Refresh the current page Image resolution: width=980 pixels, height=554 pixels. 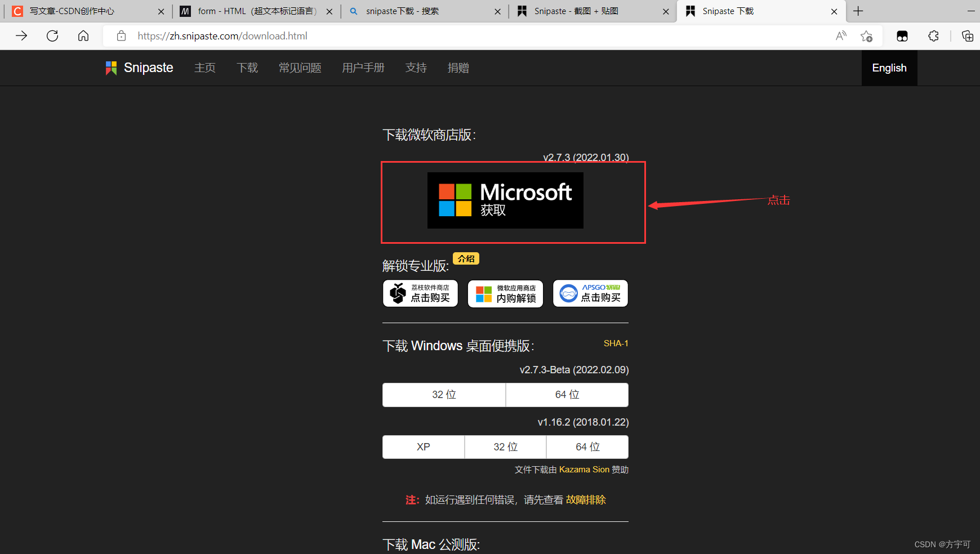pos(52,36)
